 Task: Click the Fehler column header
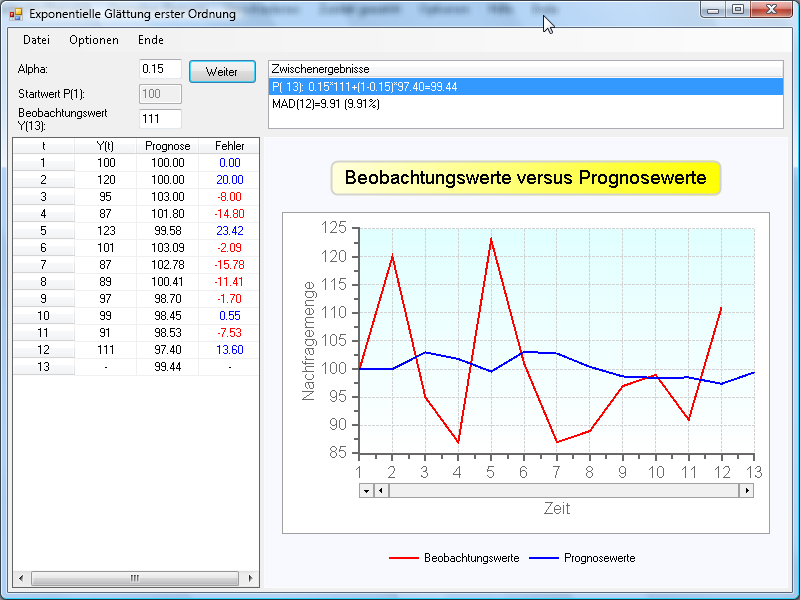tap(229, 146)
